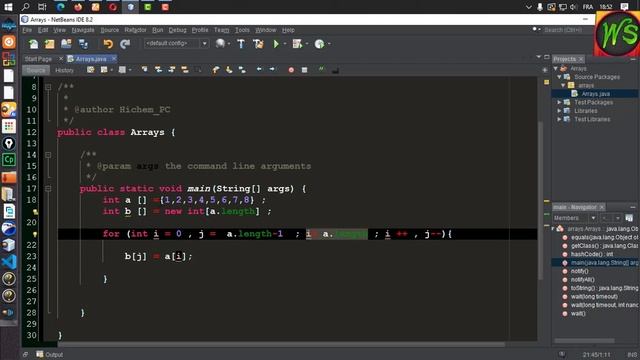
Task: Open Output window from bottom bar
Action: coord(50,354)
